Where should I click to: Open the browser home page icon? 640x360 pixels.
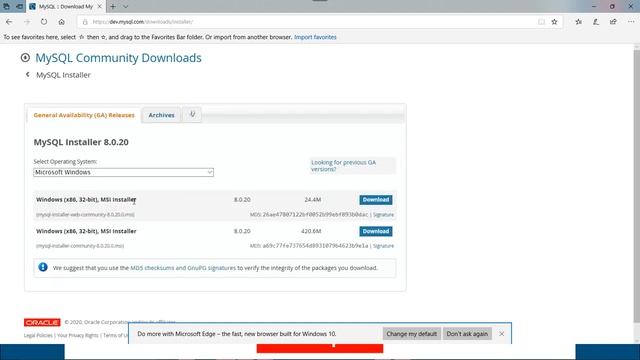[61, 22]
